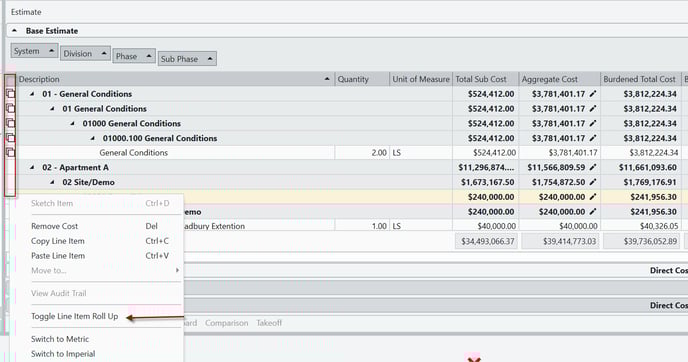The width and height of the screenshot is (688, 362).
Task: Switch to the Takeoff tab
Action: pyautogui.click(x=269, y=323)
